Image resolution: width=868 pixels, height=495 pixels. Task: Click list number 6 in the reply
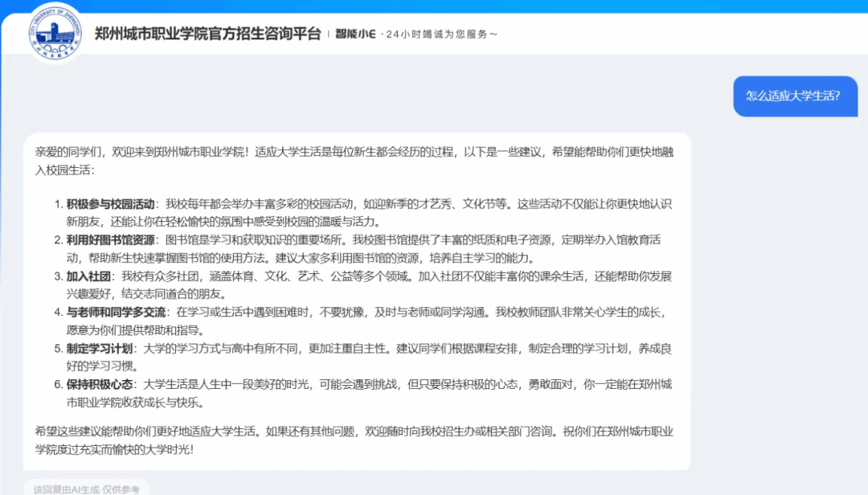tap(58, 385)
